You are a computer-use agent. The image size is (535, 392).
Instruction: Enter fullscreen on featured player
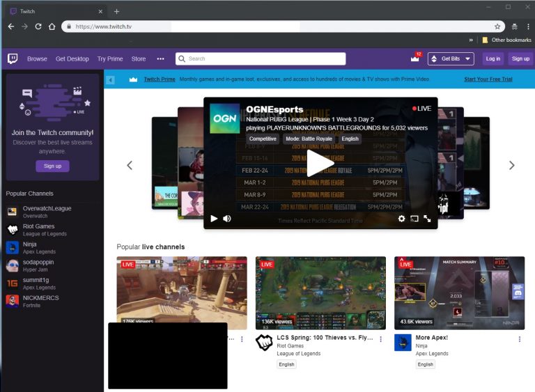427,219
